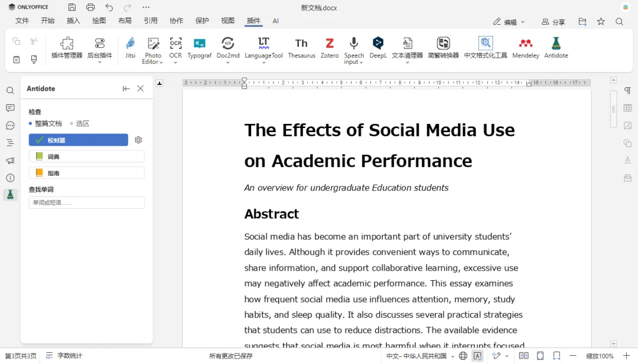Switch to the 插入 tab
This screenshot has height=364, width=638.
(x=73, y=21)
